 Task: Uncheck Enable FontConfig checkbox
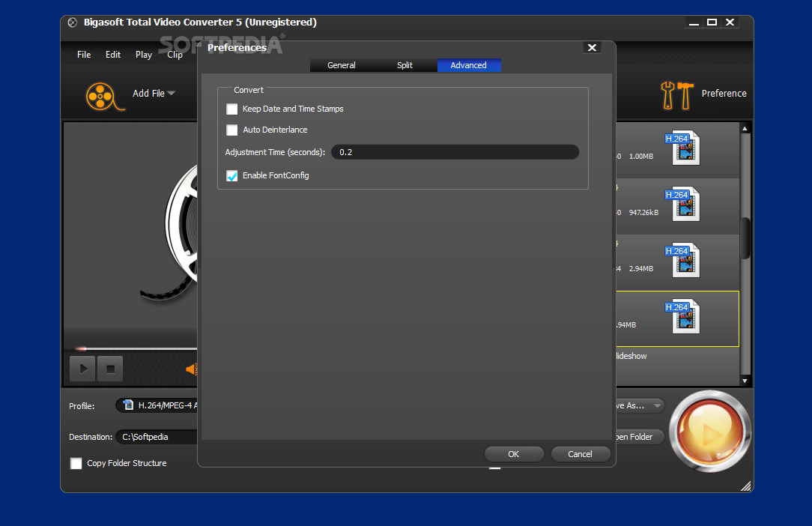[x=232, y=175]
